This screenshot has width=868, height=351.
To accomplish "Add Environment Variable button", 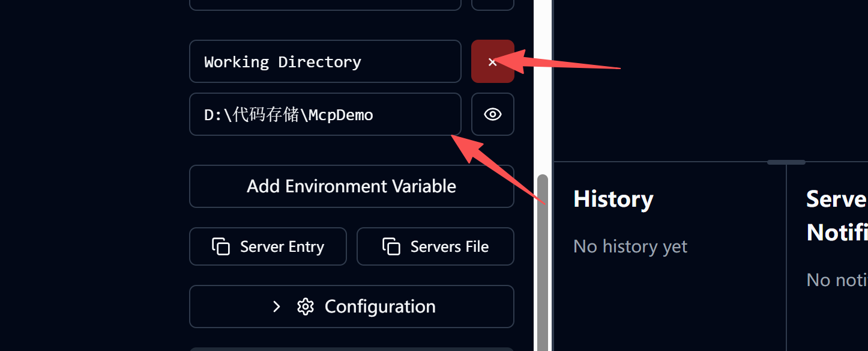I will (352, 186).
